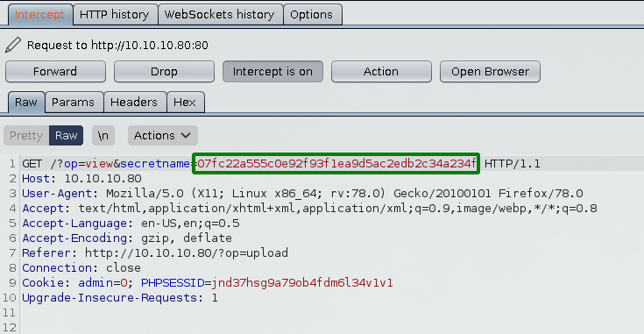Switch to the Hex view tab

[185, 103]
